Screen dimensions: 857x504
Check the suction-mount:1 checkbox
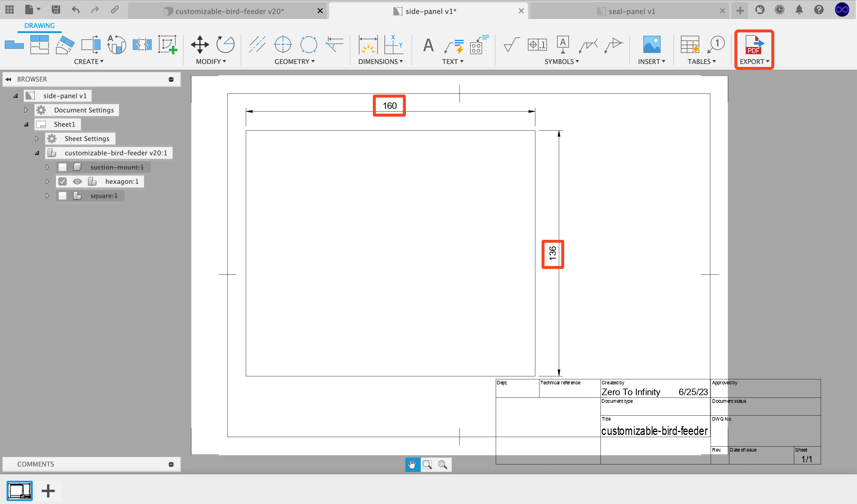coord(62,167)
